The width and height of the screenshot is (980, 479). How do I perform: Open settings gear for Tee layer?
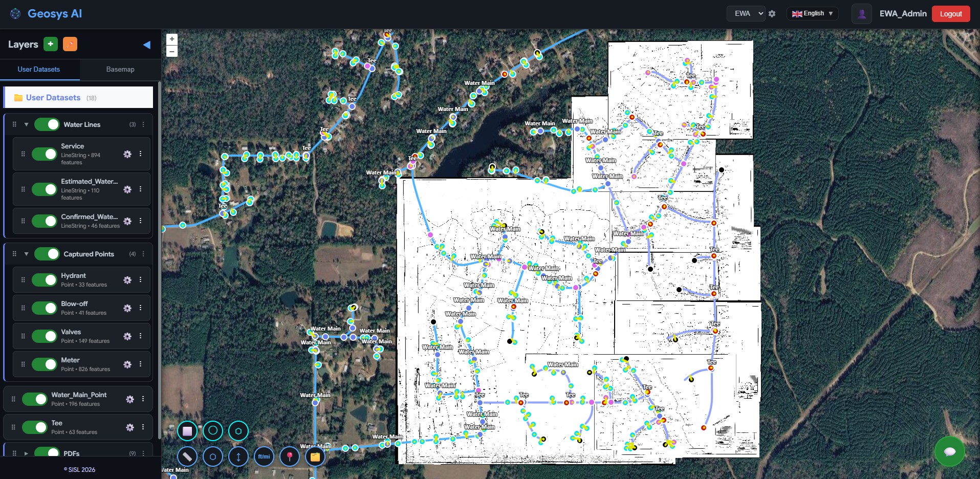pos(130,427)
